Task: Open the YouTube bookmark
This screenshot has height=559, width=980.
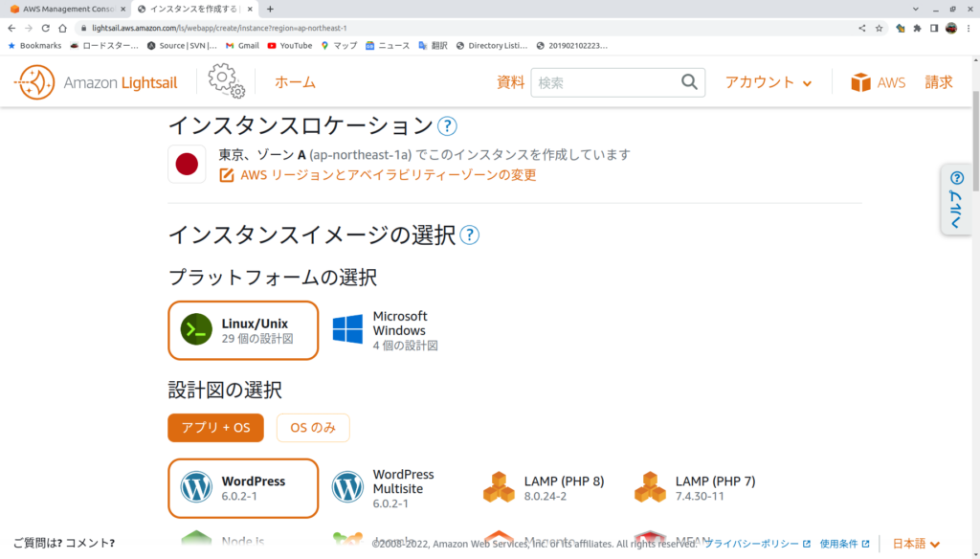Action: click(290, 46)
